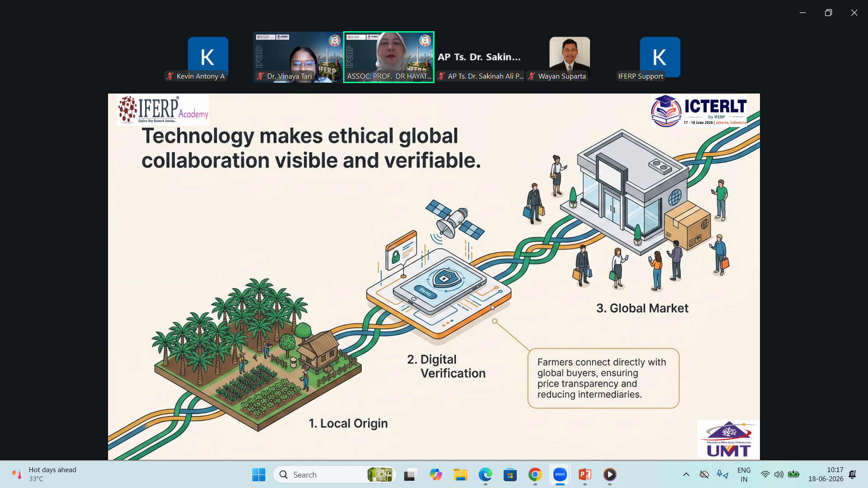This screenshot has width=868, height=488.
Task: Open Microsoft Store taskbar icon
Action: tap(510, 474)
